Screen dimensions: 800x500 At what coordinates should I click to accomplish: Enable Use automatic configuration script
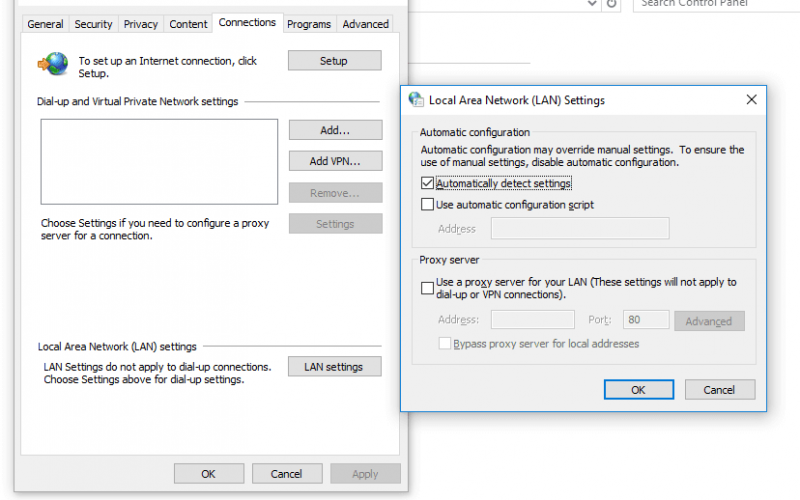[x=428, y=205]
